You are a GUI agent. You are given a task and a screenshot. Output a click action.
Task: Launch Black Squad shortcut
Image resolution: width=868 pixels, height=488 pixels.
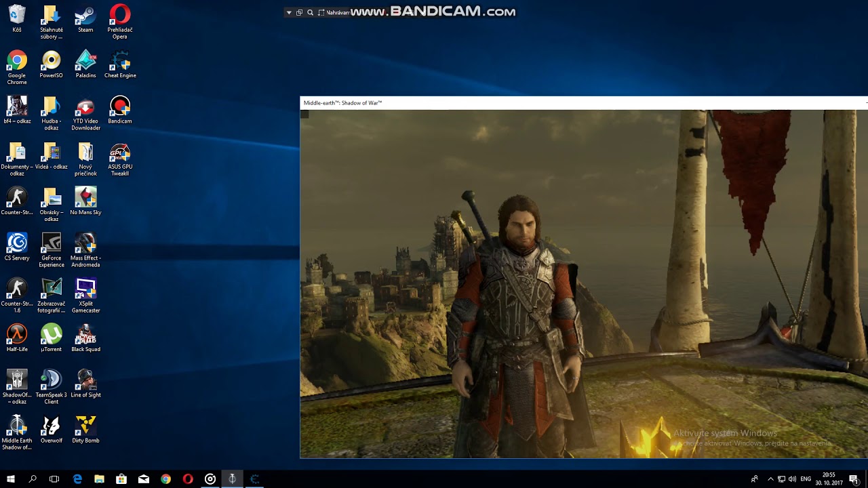click(85, 338)
